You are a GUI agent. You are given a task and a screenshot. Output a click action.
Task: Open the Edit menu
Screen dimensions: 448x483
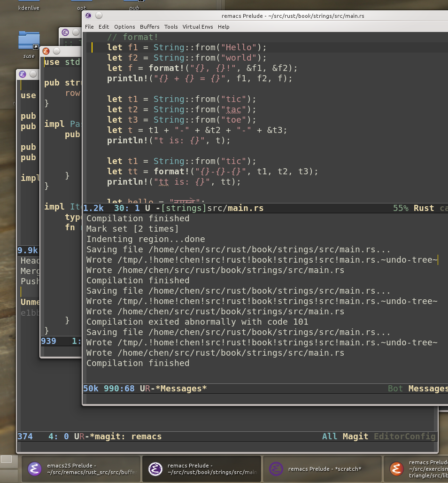(104, 27)
